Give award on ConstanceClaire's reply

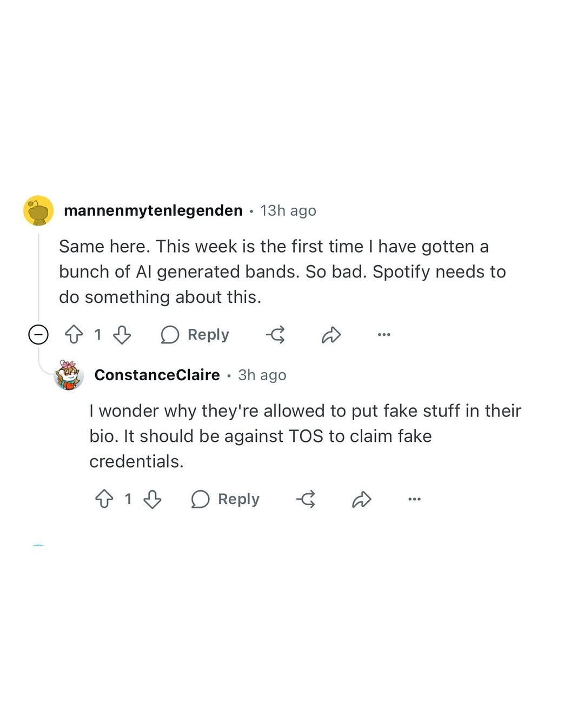pyautogui.click(x=306, y=499)
